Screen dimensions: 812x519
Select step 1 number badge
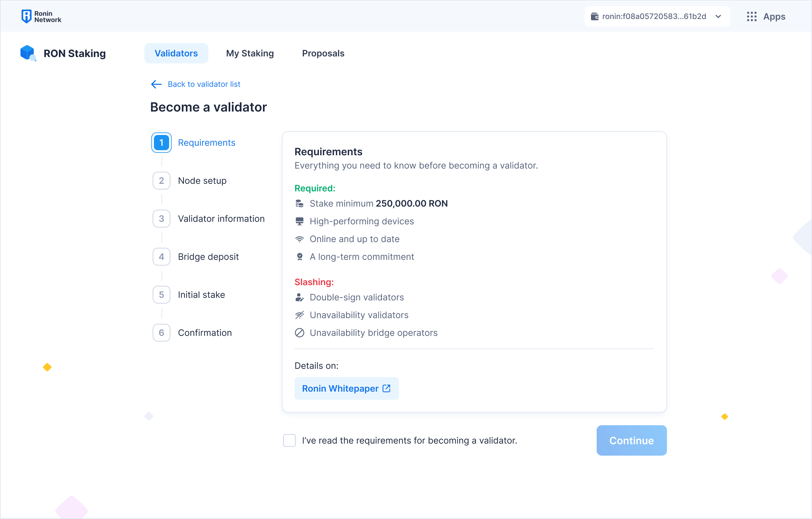pyautogui.click(x=162, y=143)
